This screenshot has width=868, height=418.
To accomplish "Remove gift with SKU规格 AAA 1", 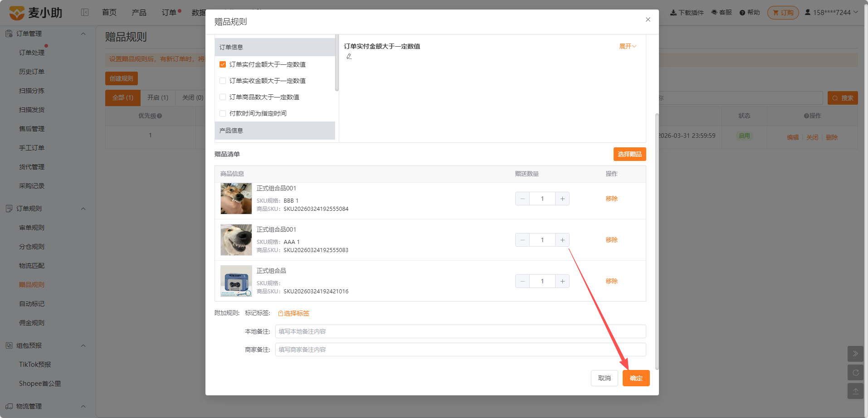I will (x=612, y=240).
